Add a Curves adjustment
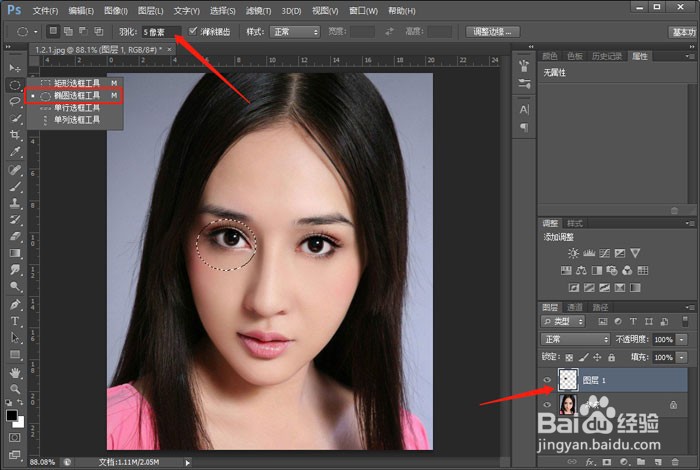 pyautogui.click(x=604, y=254)
